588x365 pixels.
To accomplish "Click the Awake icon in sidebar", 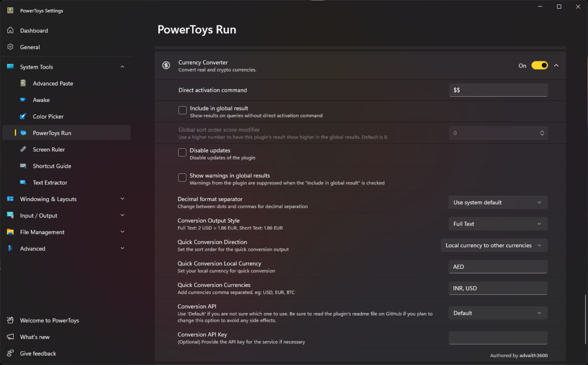I will coord(23,100).
